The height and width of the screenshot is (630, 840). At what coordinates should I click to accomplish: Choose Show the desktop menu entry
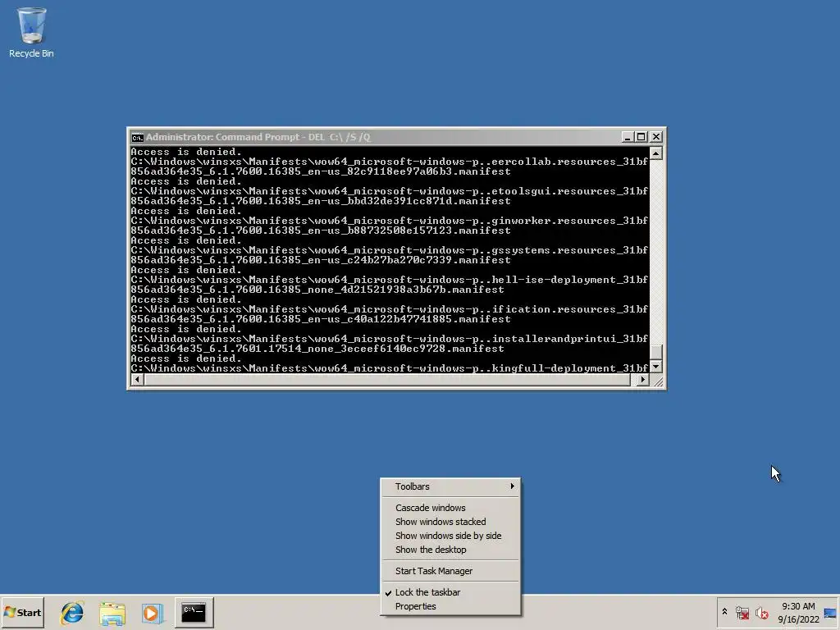coord(450,550)
